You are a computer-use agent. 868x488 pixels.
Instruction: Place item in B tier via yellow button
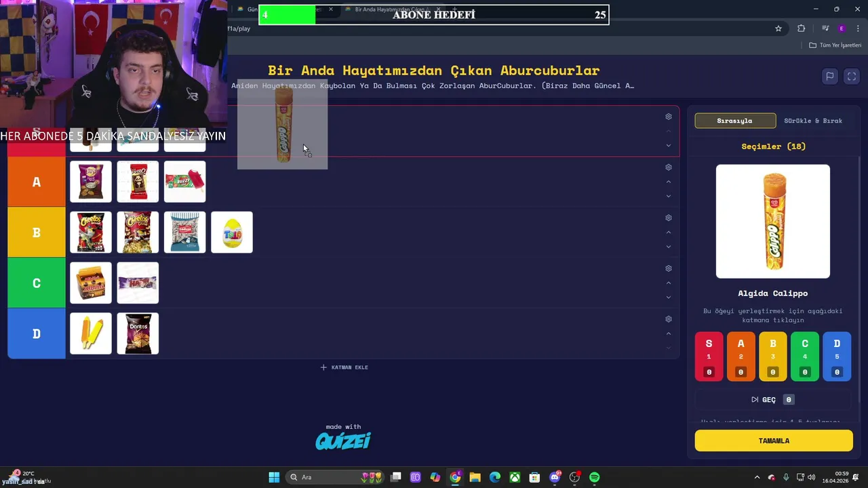tap(772, 357)
